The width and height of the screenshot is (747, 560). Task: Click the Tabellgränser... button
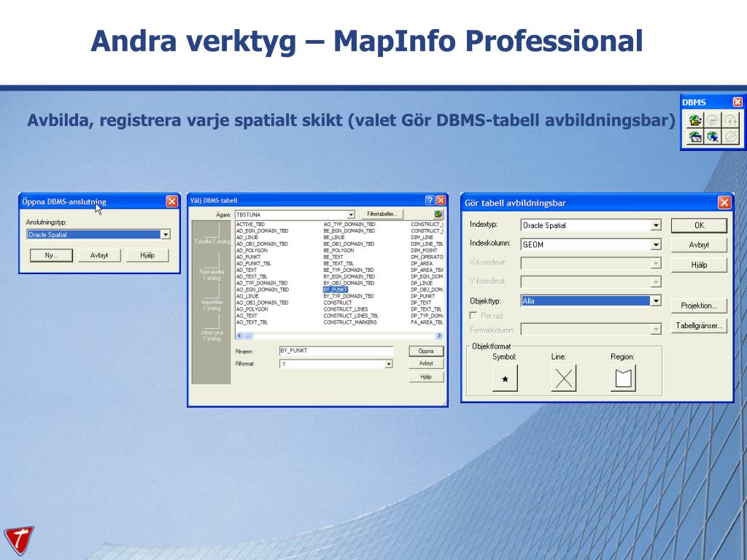[x=699, y=326]
